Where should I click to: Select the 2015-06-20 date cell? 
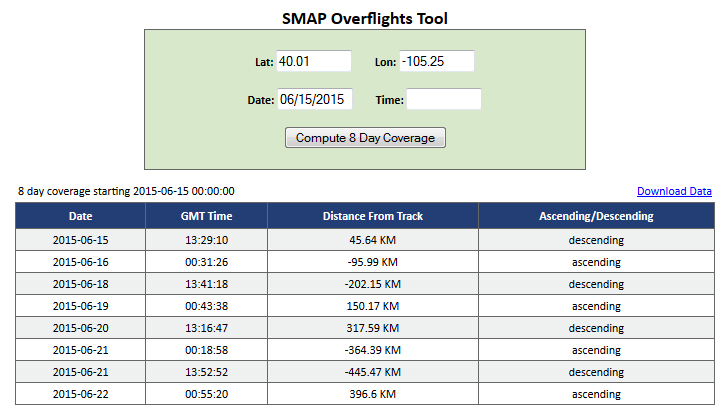pos(80,328)
